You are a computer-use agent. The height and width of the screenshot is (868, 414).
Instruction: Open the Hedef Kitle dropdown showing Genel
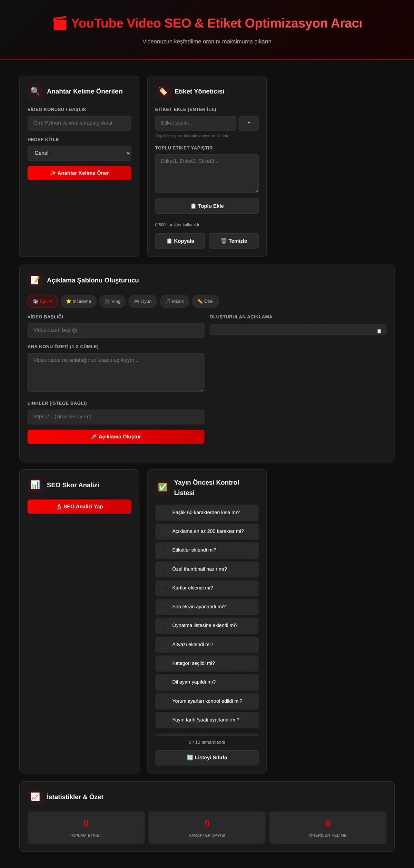(x=79, y=153)
